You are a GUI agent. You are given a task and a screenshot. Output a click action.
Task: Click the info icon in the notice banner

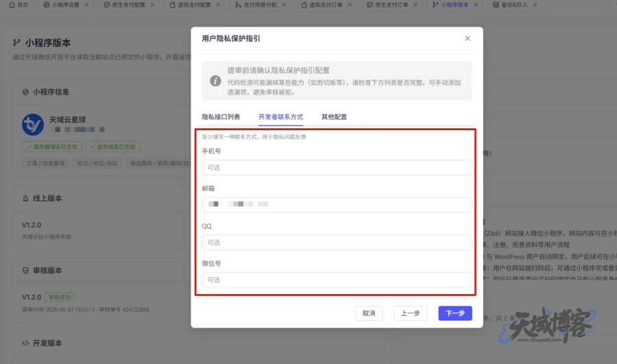coord(215,81)
